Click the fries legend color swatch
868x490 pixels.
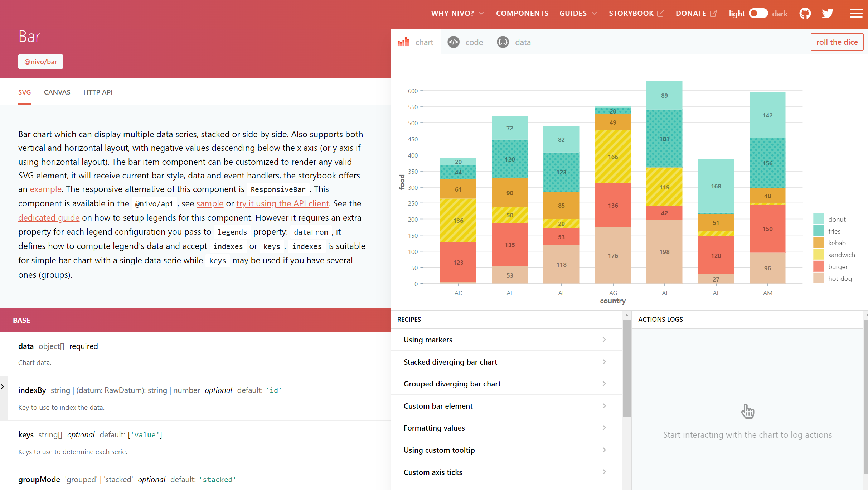[x=819, y=231]
